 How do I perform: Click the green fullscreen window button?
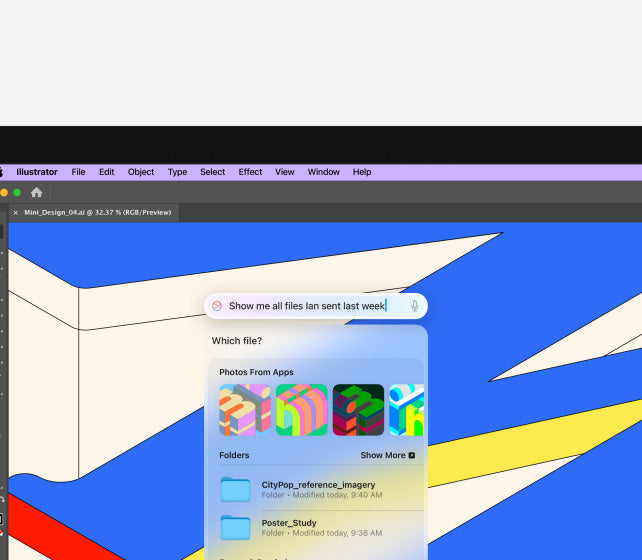coord(17,192)
